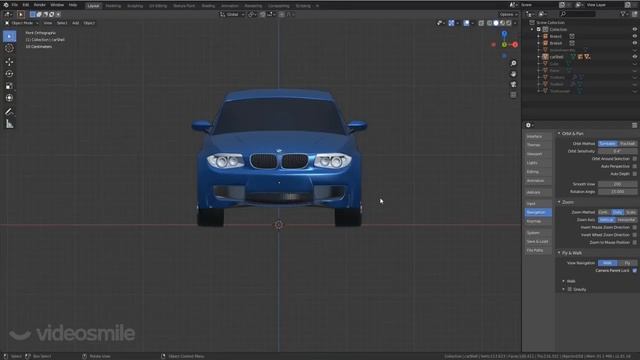The image size is (640, 360).
Task: Select the Move tool
Action: [9, 62]
